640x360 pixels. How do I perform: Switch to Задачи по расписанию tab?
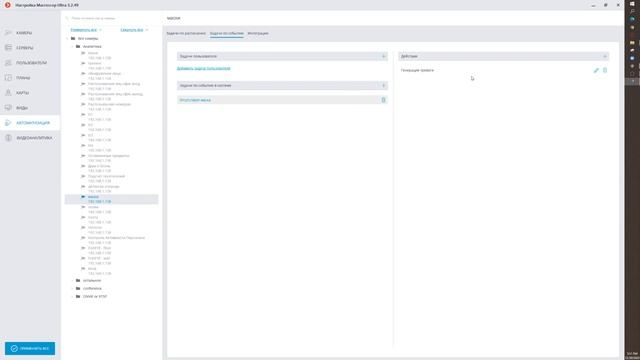coord(186,33)
